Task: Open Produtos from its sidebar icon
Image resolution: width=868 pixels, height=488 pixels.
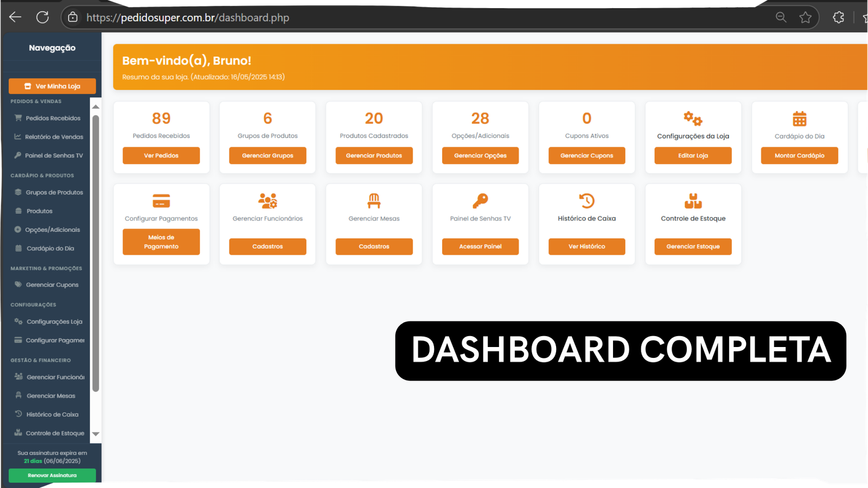Action: [x=18, y=210]
